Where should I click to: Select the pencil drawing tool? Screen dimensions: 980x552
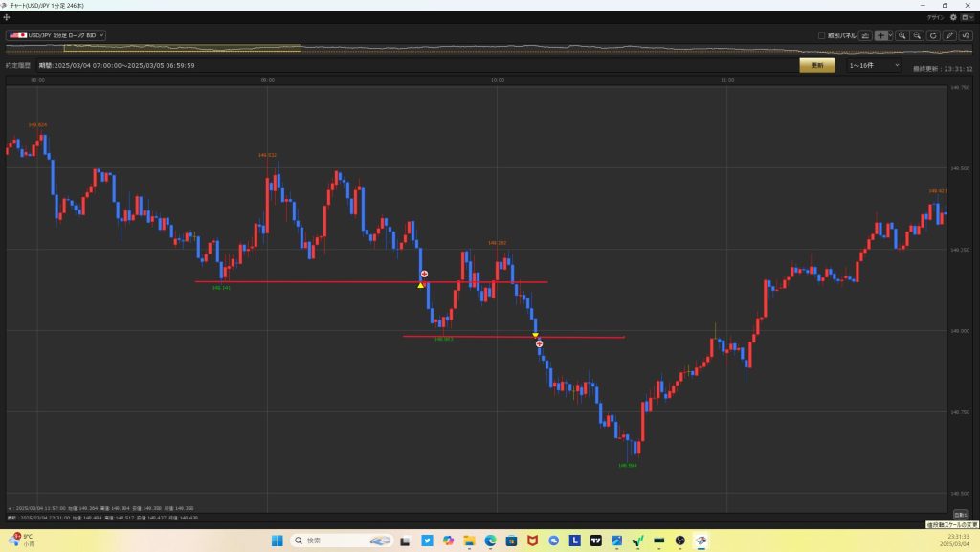point(949,35)
